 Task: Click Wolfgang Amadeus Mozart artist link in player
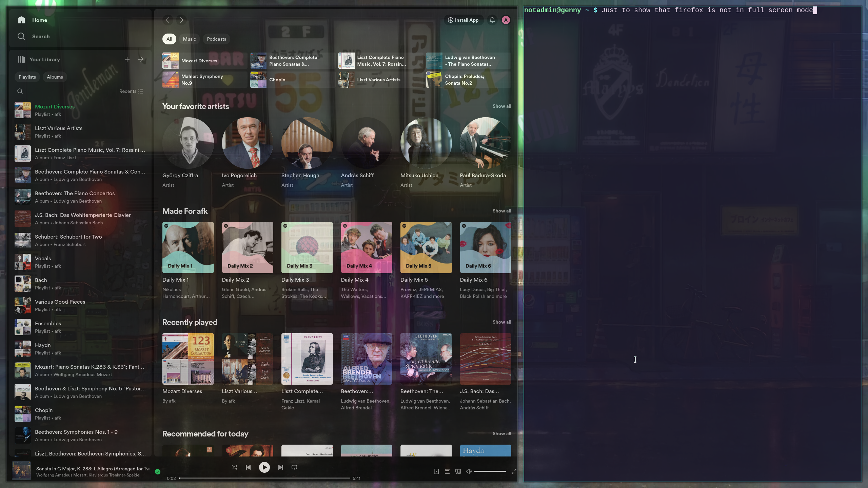point(61,475)
